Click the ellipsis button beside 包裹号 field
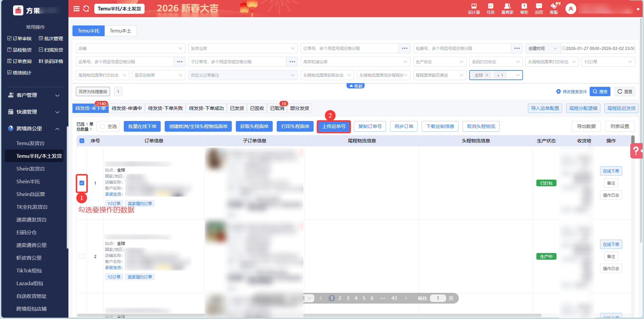The height and width of the screenshot is (319, 644). pyautogui.click(x=517, y=48)
